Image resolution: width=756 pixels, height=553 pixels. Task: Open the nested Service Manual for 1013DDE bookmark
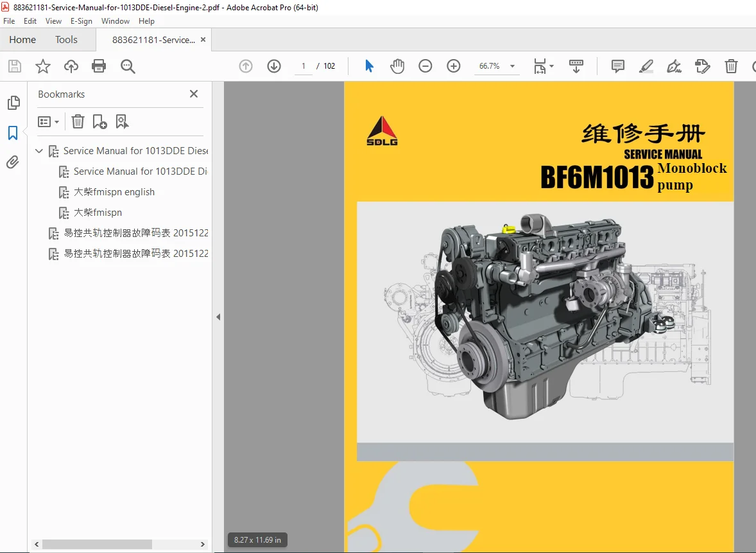pyautogui.click(x=141, y=171)
